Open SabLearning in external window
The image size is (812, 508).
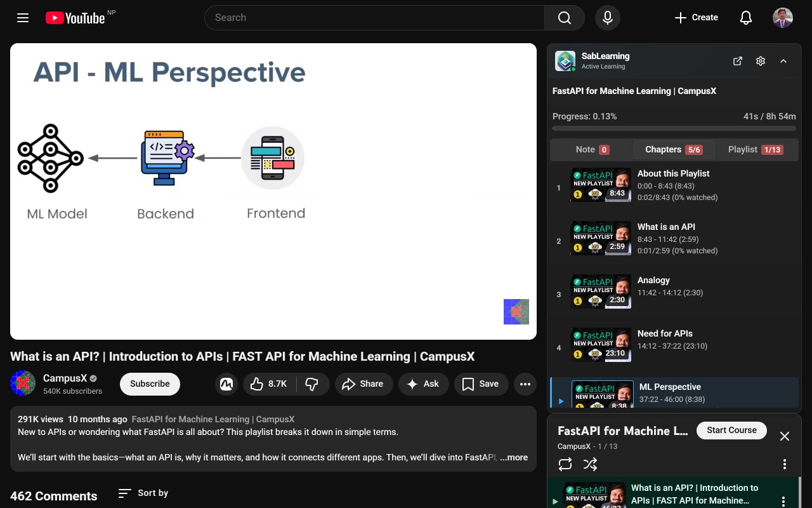tap(738, 61)
